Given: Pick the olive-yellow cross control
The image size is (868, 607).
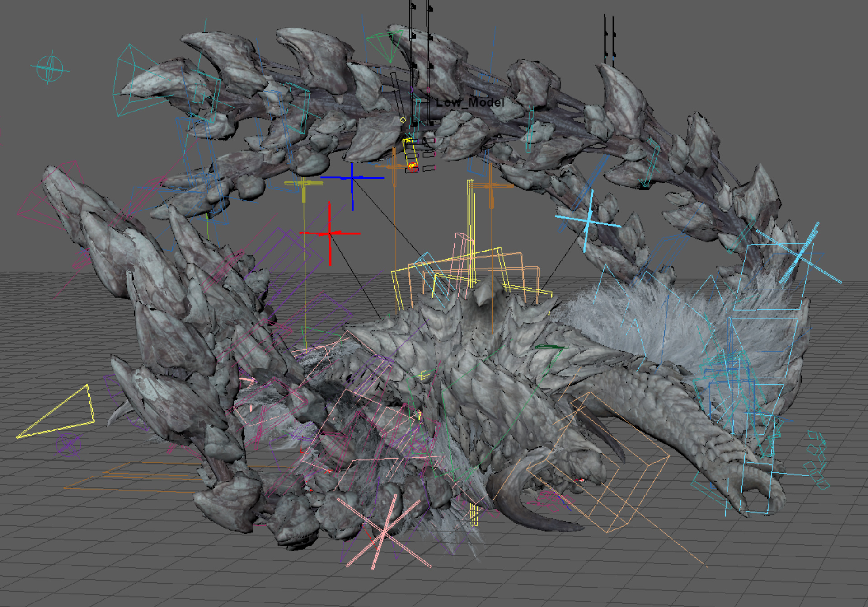Looking at the screenshot, I should (x=304, y=183).
